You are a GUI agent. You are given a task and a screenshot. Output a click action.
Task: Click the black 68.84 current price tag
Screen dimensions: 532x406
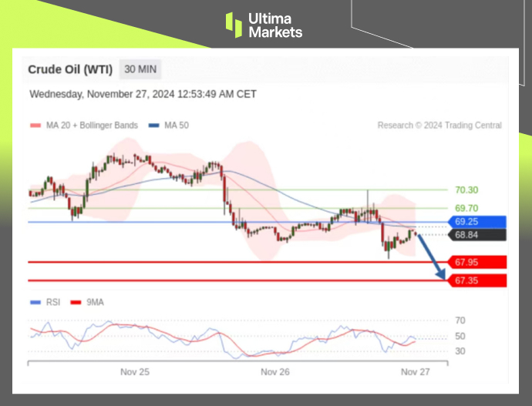(x=477, y=234)
